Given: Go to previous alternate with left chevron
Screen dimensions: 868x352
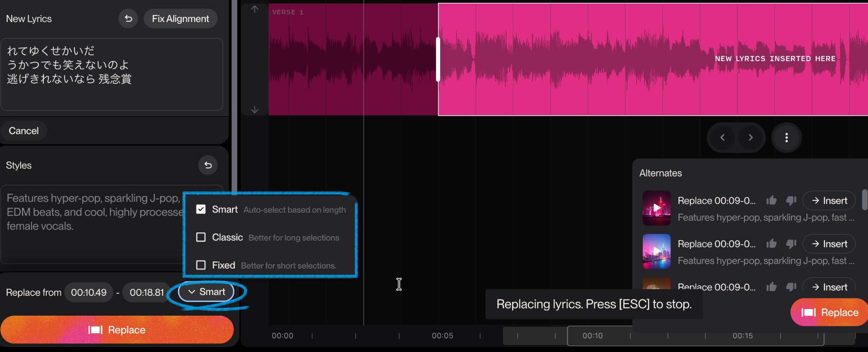Looking at the screenshot, I should 722,138.
